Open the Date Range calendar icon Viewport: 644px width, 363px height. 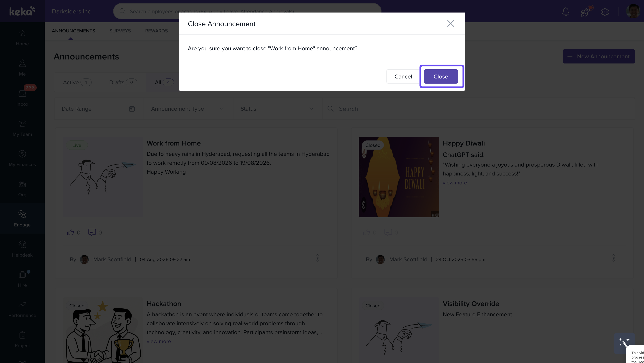tap(132, 109)
